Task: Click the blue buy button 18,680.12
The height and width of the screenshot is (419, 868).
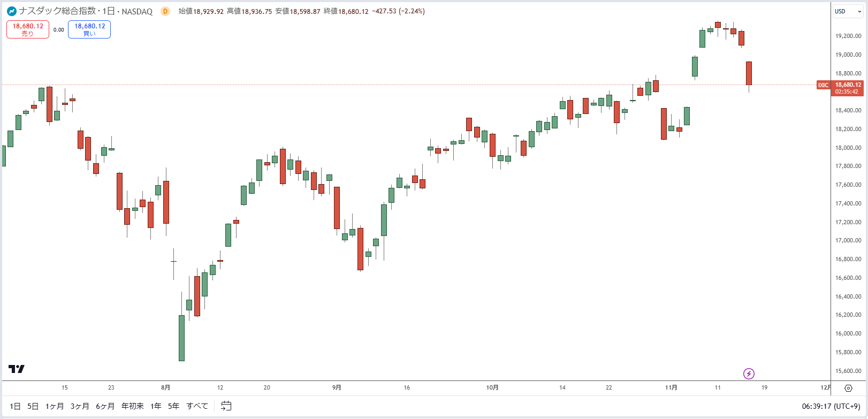Action: pos(89,29)
